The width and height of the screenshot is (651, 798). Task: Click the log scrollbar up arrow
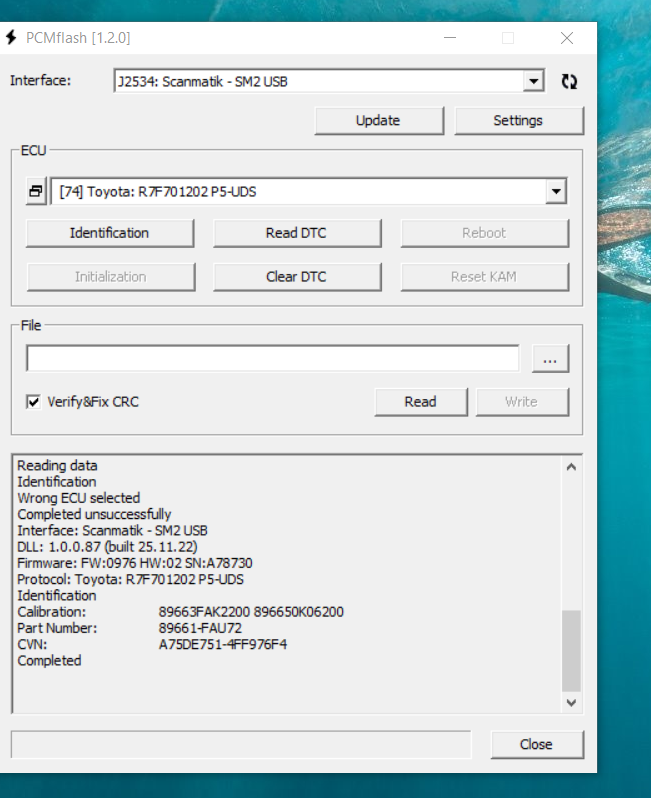coord(571,467)
